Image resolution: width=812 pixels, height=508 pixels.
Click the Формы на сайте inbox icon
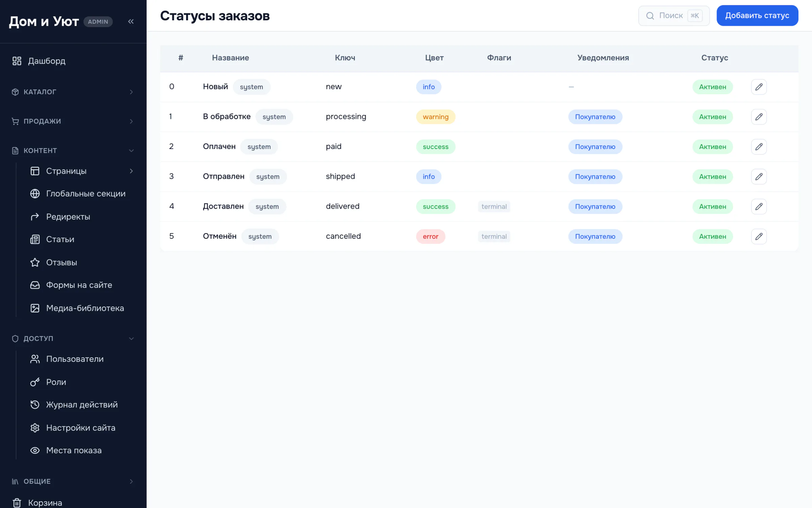[x=35, y=285]
